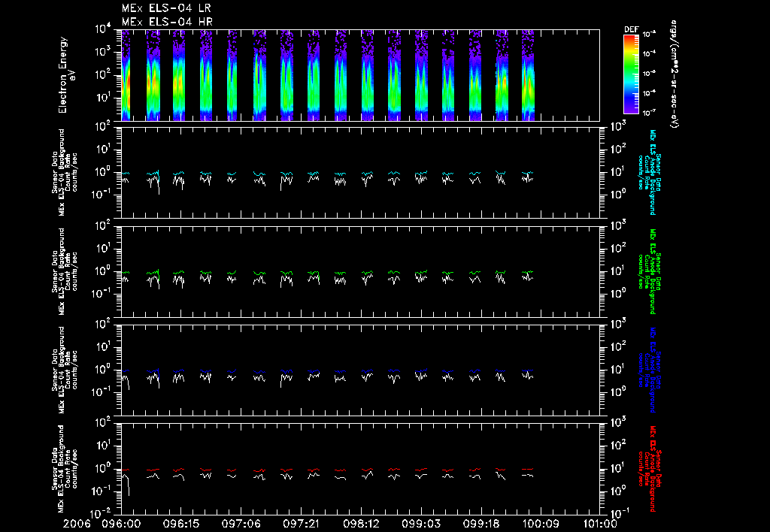Click the 10^-5 tick on DEF color scale
Image resolution: width=770 pixels, height=532 pixels.
pyautogui.click(x=650, y=74)
